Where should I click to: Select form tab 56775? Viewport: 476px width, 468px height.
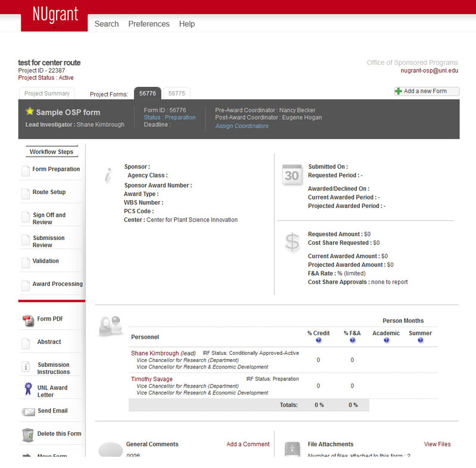click(177, 93)
